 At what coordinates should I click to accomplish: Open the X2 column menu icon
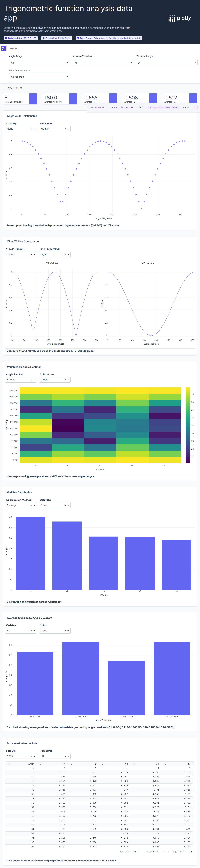point(72,764)
